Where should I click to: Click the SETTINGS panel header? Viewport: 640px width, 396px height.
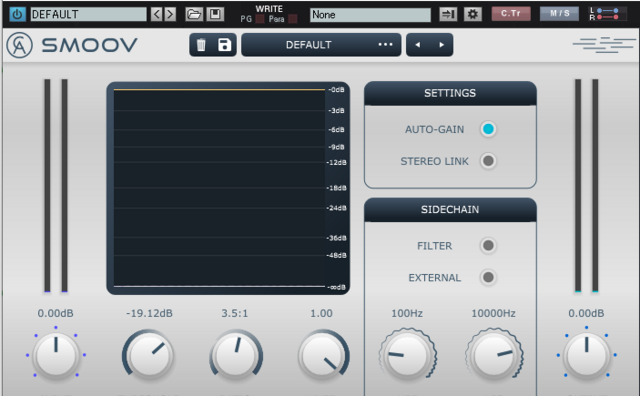[x=450, y=93]
